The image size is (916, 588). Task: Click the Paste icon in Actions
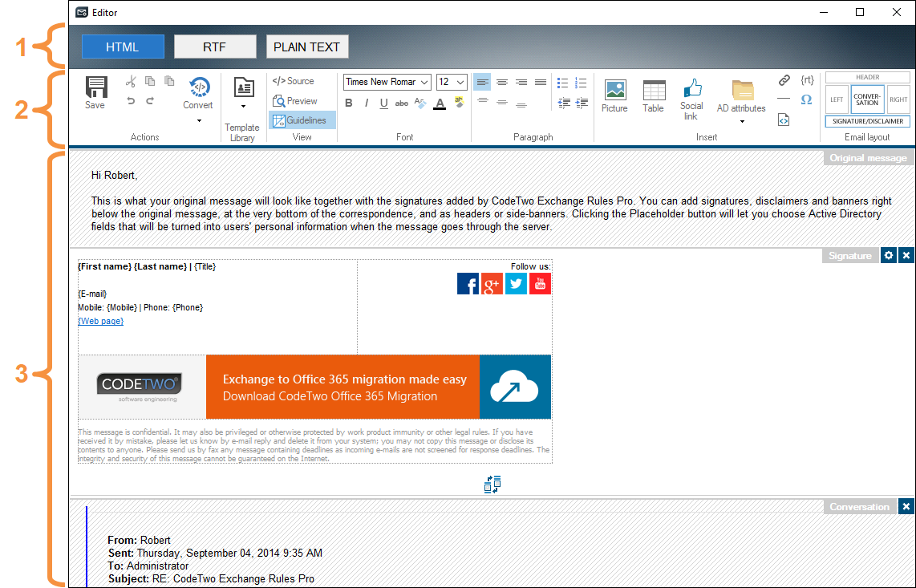click(169, 81)
